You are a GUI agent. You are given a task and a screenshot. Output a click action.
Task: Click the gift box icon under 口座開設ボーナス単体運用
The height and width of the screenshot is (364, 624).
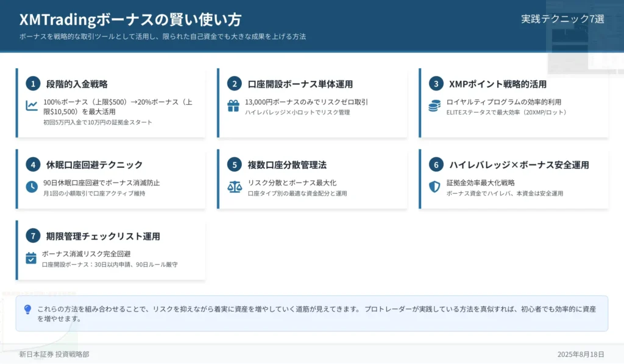[233, 106]
